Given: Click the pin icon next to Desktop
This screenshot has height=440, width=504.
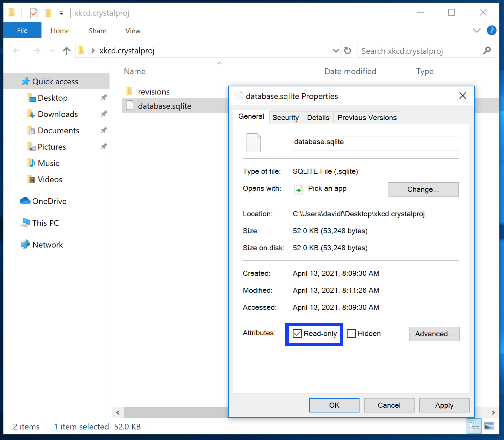Looking at the screenshot, I should pyautogui.click(x=104, y=98).
